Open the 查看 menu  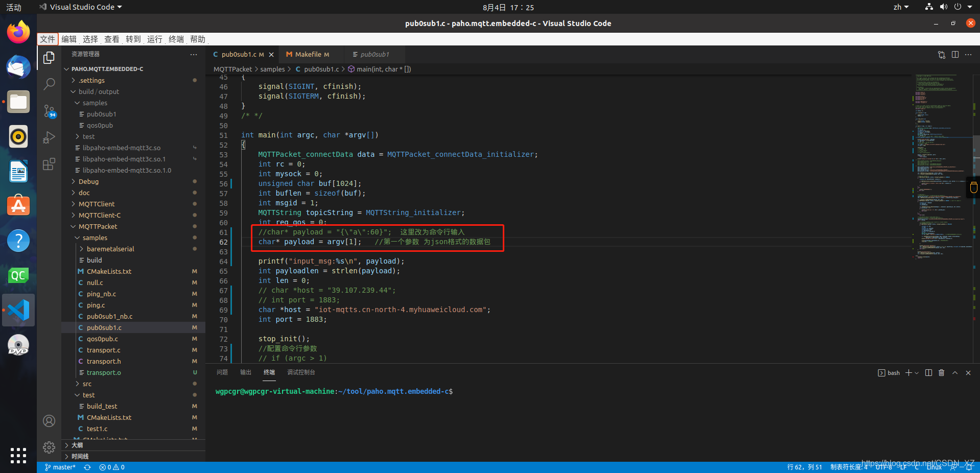pos(112,39)
